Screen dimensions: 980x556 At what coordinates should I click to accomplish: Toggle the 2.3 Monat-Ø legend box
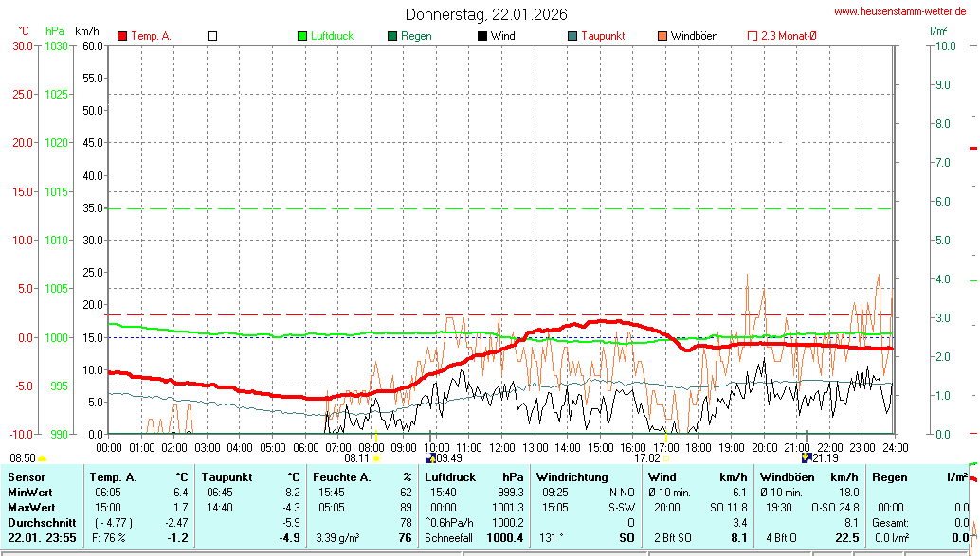pos(753,36)
